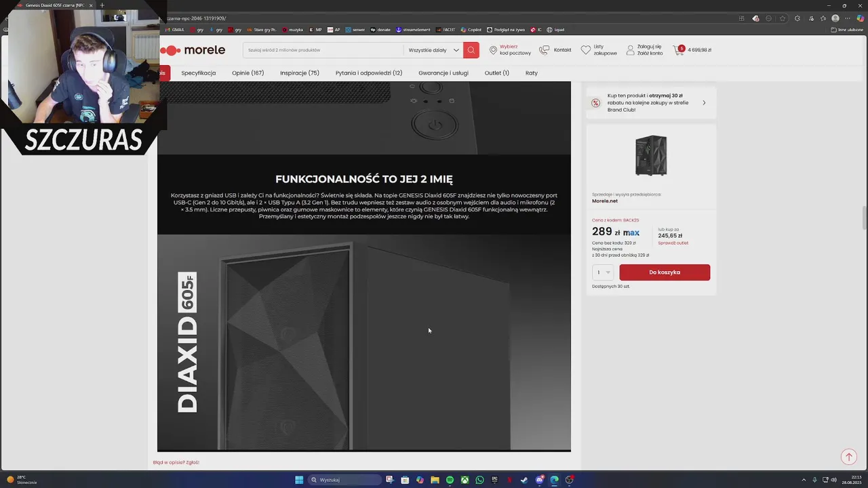868x488 pixels.
Task: Open the FACEIT bookmark
Action: (446, 30)
